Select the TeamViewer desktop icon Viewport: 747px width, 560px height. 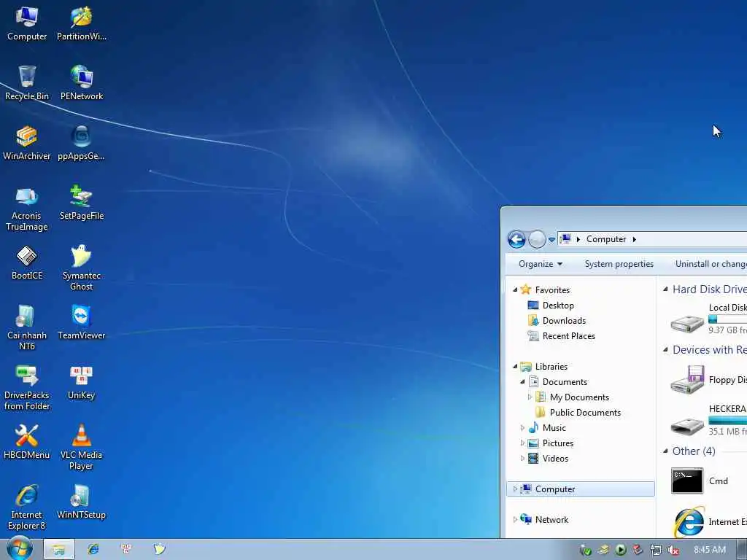tap(82, 323)
